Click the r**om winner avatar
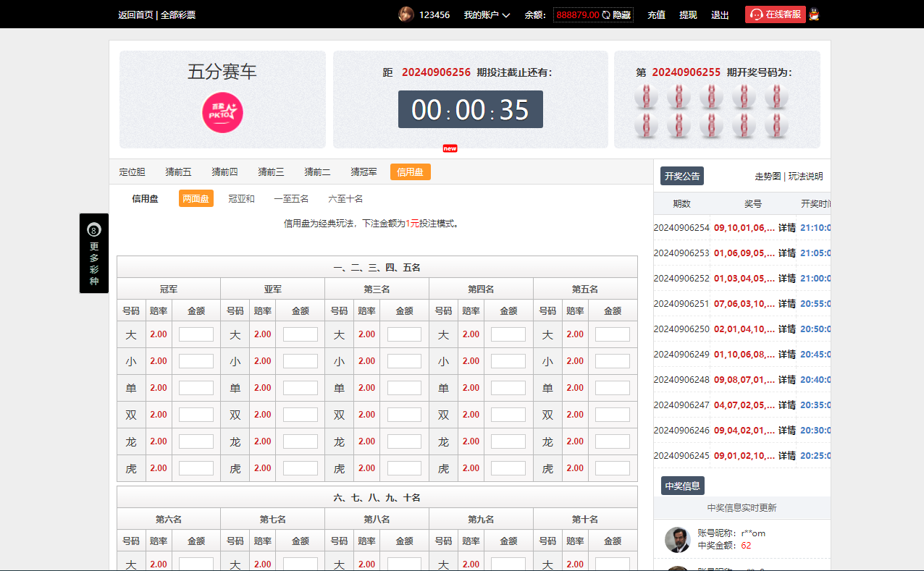The image size is (924, 571). [677, 539]
